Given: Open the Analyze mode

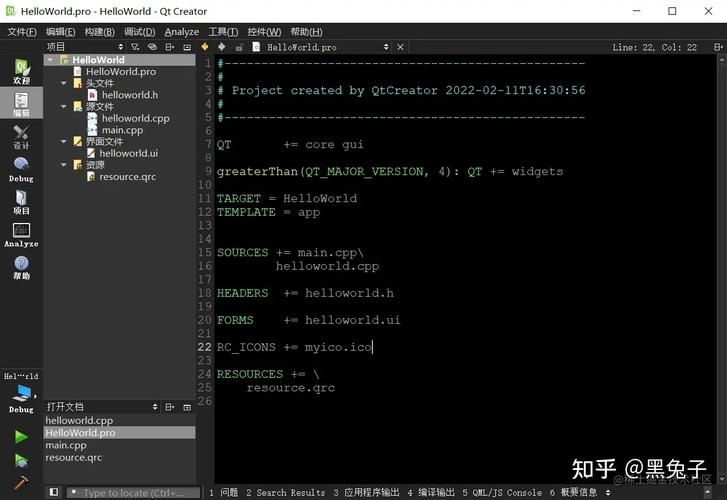Looking at the screenshot, I should click(x=21, y=234).
